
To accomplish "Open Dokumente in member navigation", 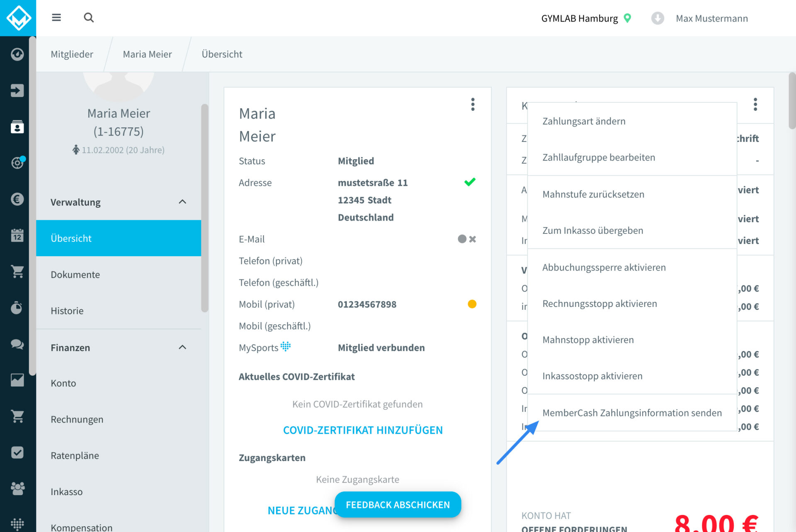I will [75, 275].
